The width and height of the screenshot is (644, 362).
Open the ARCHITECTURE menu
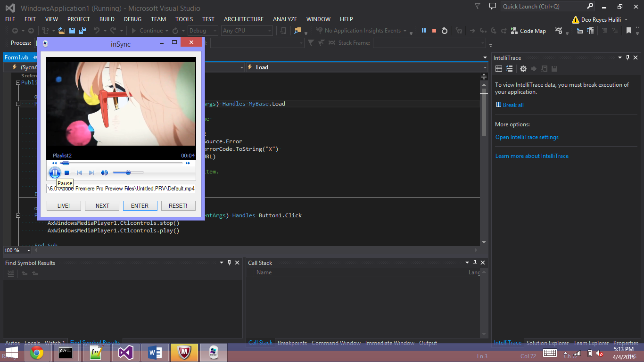[x=244, y=19]
